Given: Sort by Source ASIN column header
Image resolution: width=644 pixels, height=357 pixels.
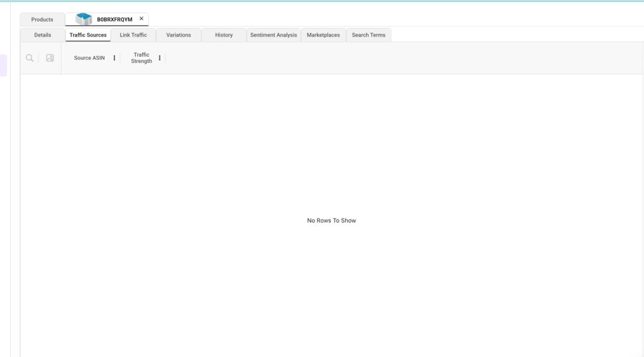Looking at the screenshot, I should tap(89, 58).
